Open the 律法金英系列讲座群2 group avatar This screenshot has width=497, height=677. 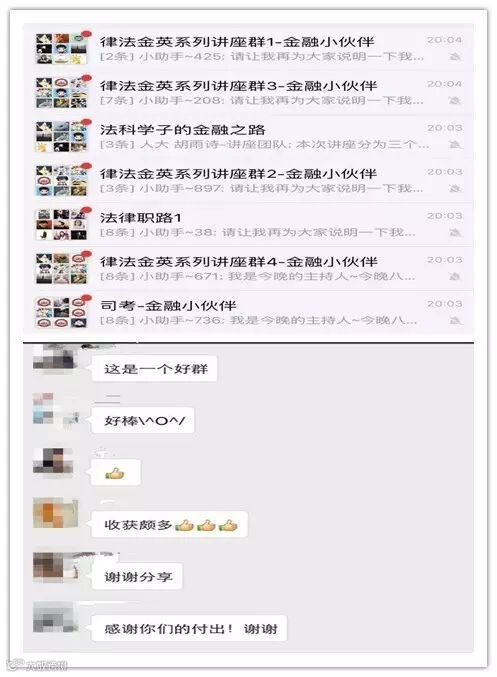pyautogui.click(x=62, y=180)
